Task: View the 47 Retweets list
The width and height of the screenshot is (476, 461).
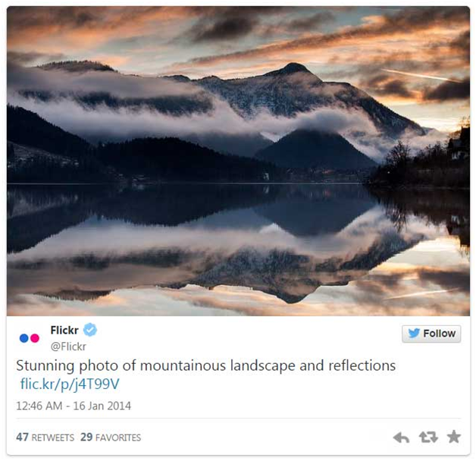Action: (x=45, y=437)
